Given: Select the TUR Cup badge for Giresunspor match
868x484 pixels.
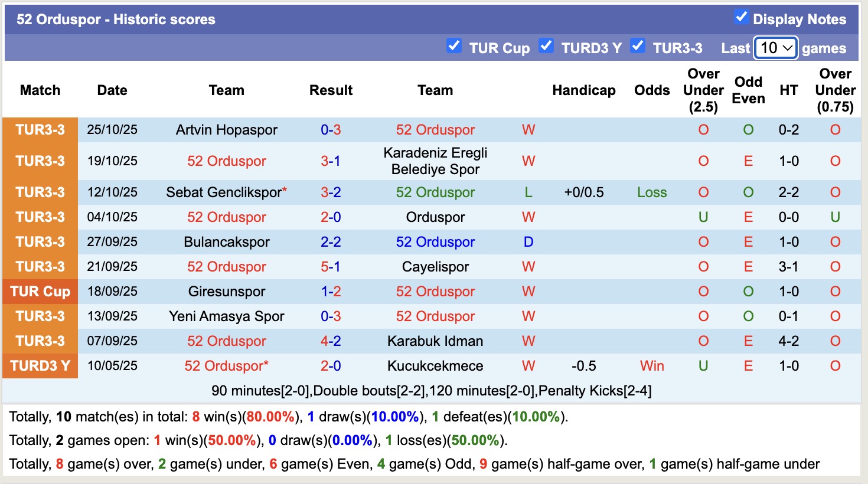Looking at the screenshot, I should 40,291.
